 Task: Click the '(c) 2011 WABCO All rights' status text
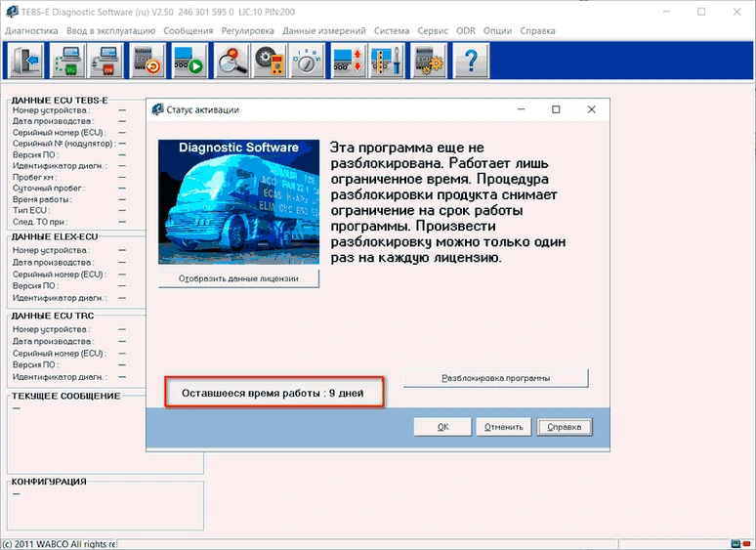click(59, 544)
